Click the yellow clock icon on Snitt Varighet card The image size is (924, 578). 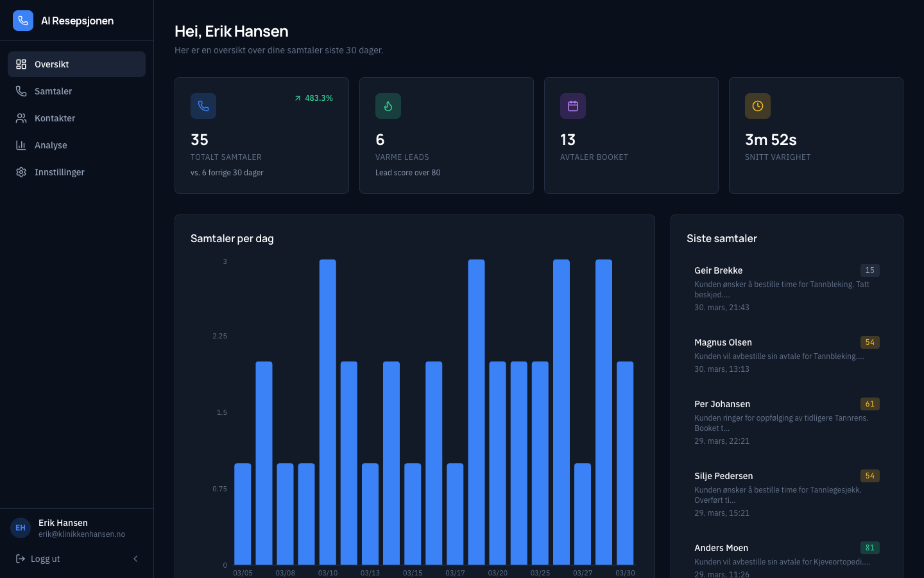click(758, 106)
